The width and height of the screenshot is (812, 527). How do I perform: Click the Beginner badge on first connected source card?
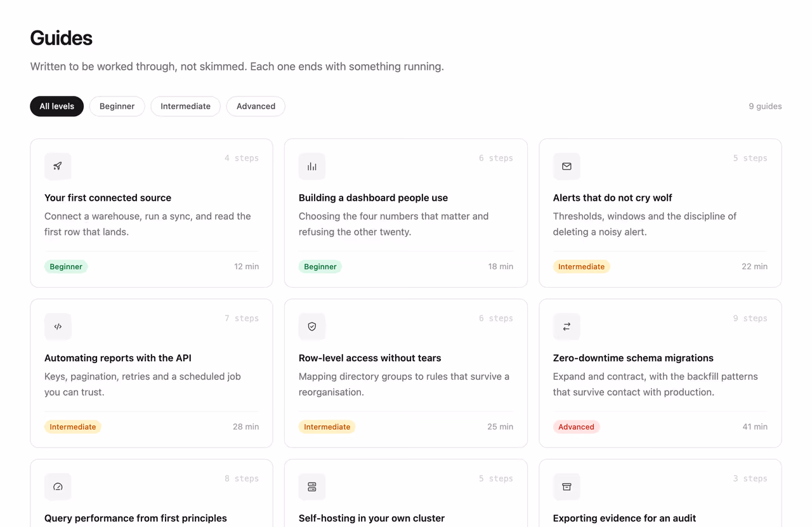point(66,267)
